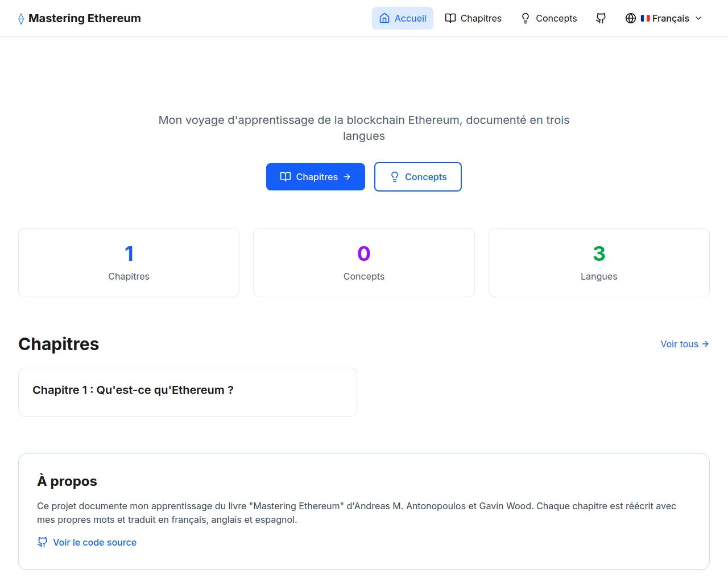Go to Accueil in the navigation
The image size is (728, 582).
[x=403, y=18]
